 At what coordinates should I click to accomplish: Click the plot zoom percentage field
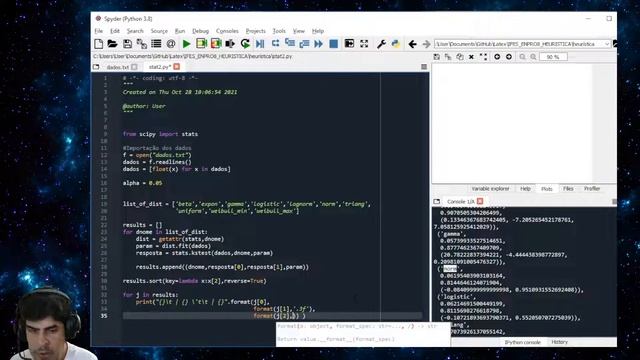pyautogui.click(x=553, y=57)
